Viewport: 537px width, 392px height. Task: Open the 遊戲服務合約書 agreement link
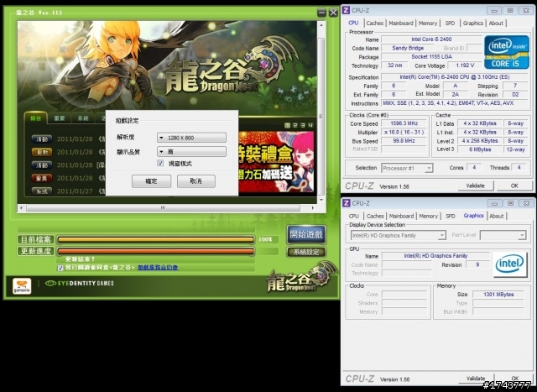coord(158,267)
